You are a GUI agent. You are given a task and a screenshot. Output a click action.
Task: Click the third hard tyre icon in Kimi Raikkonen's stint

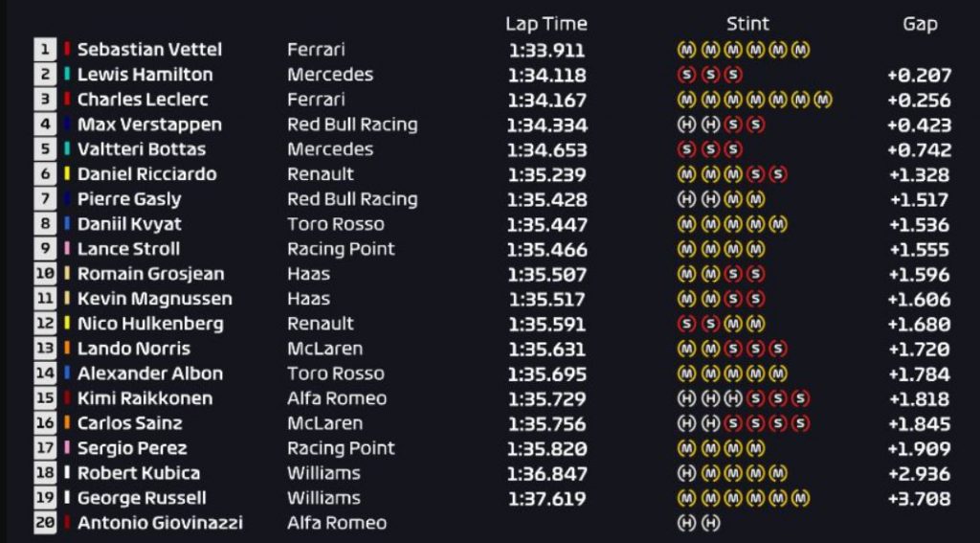click(x=732, y=398)
